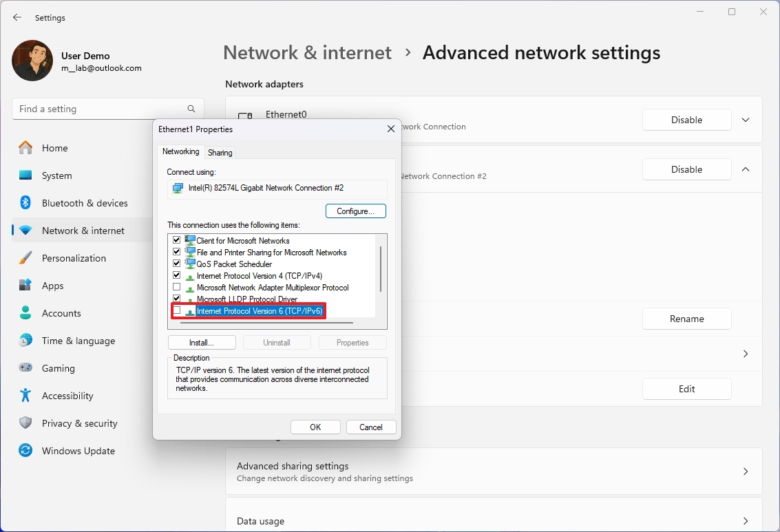The height and width of the screenshot is (532, 780).
Task: Uncheck QoS Packet Scheduler
Action: (177, 264)
